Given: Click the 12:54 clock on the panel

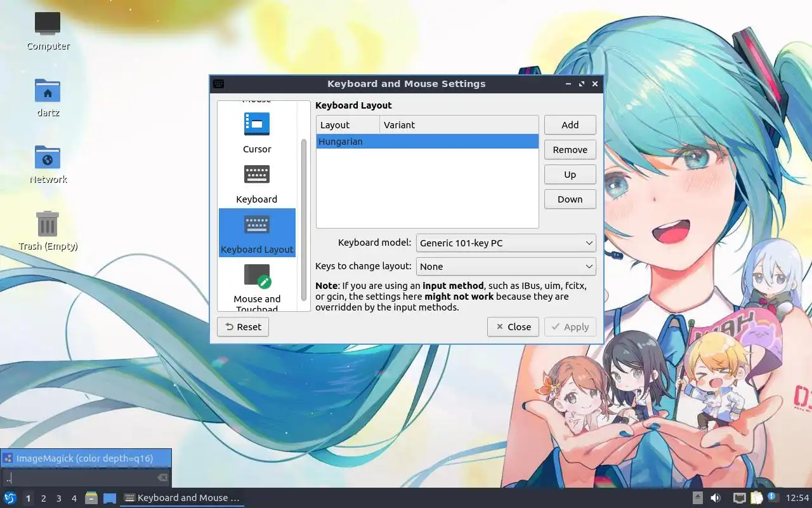Looking at the screenshot, I should (797, 498).
